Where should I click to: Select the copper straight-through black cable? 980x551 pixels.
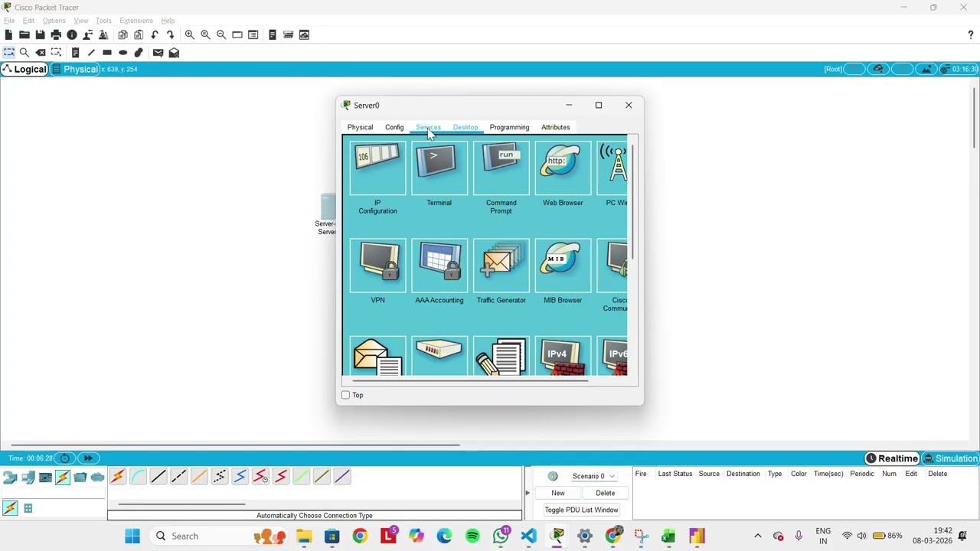[x=158, y=477]
